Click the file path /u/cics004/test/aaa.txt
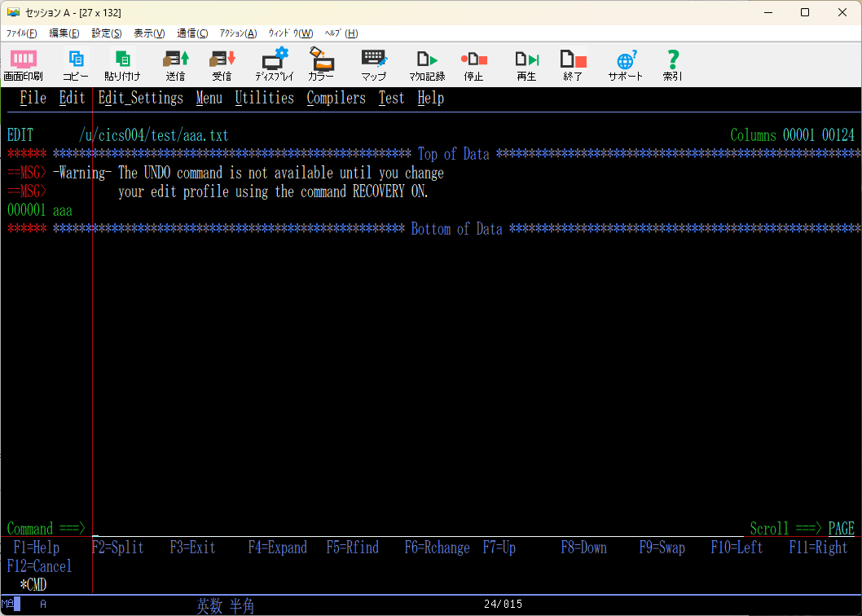 tap(153, 135)
